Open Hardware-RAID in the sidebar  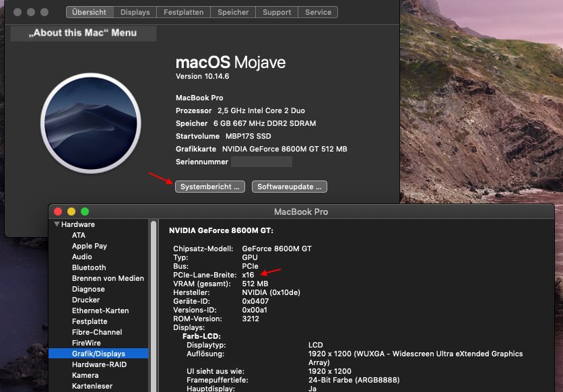[x=99, y=364]
